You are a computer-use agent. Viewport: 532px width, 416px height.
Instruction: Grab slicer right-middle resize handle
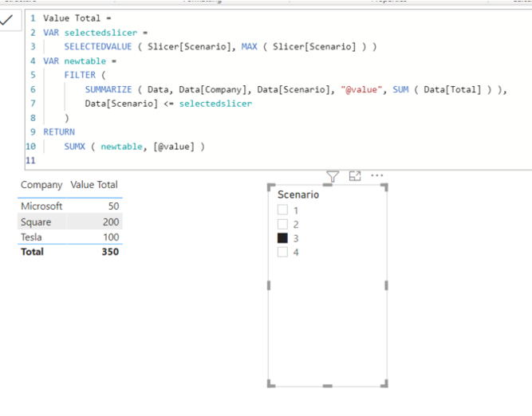[x=386, y=285]
